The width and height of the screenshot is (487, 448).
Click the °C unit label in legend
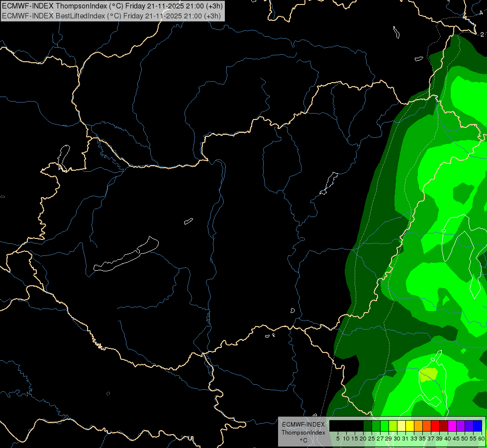tap(304, 441)
